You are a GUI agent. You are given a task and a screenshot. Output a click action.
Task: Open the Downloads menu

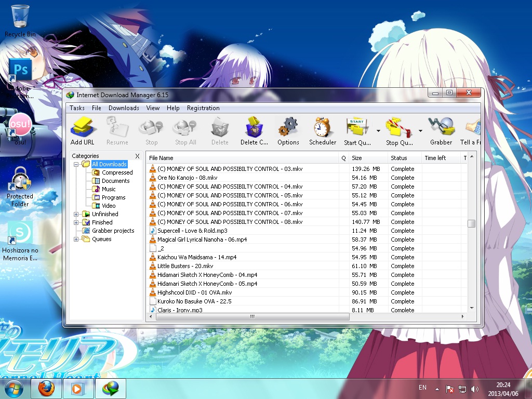(124, 108)
